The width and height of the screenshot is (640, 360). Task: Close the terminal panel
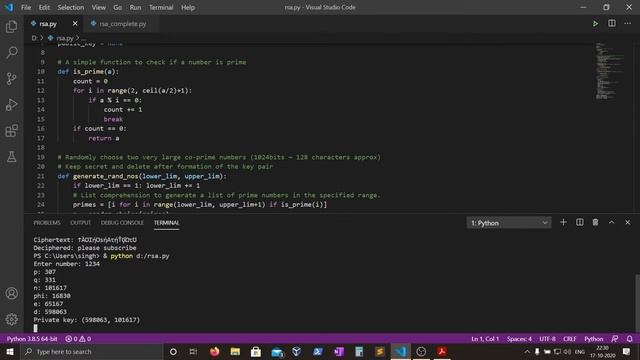coord(628,222)
